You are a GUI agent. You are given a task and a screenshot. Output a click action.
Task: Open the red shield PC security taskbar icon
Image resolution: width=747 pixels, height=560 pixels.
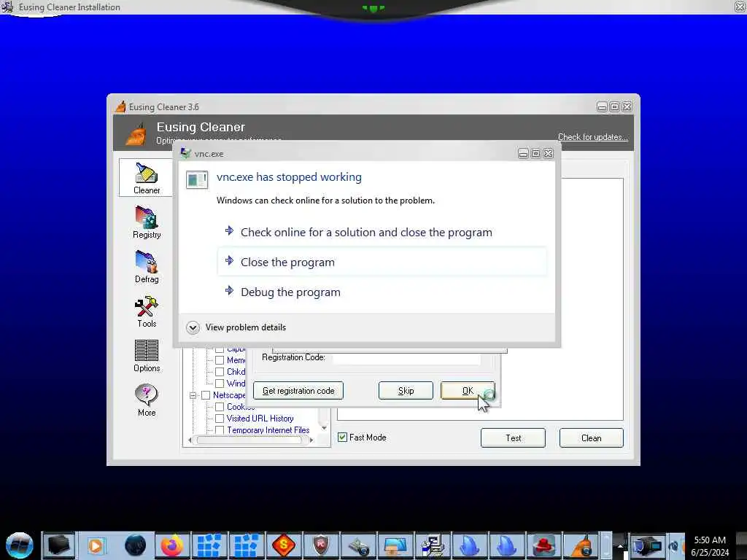coord(321,545)
